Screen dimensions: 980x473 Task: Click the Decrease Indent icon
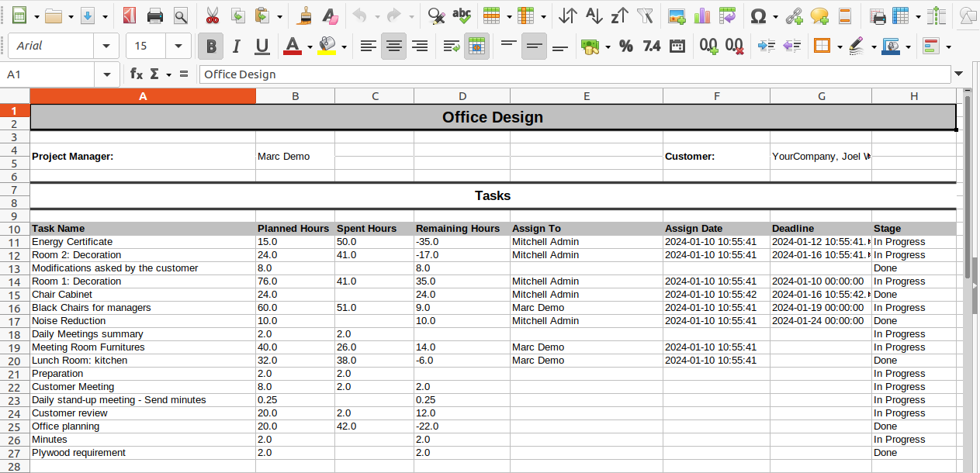click(x=791, y=47)
